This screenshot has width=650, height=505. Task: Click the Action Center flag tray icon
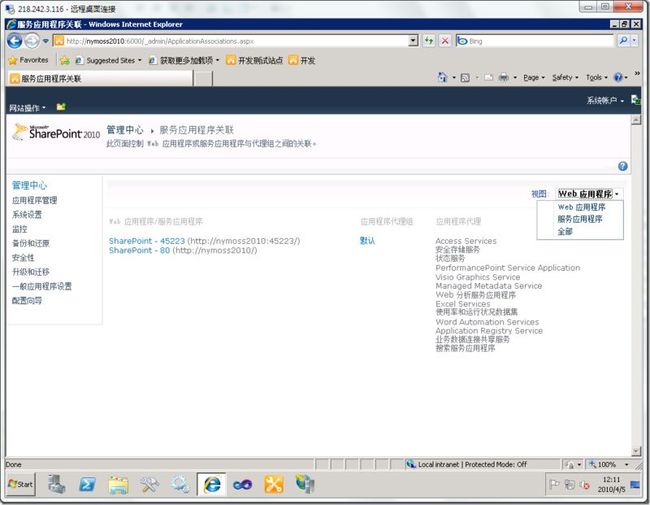click(554, 484)
